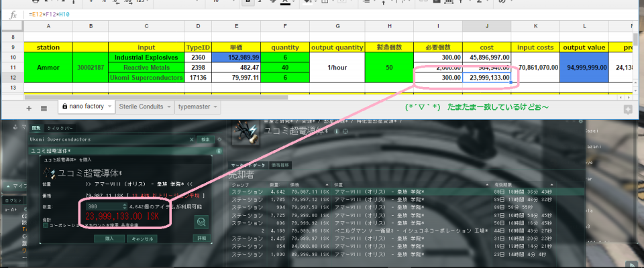The image size is (644, 268).
Task: Select the sell order with quantity 7,725
Action: pos(407,215)
